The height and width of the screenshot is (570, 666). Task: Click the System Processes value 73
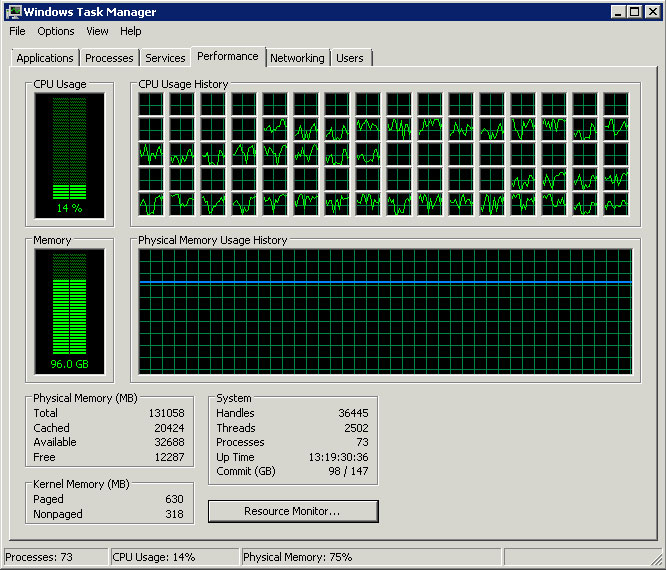point(362,442)
